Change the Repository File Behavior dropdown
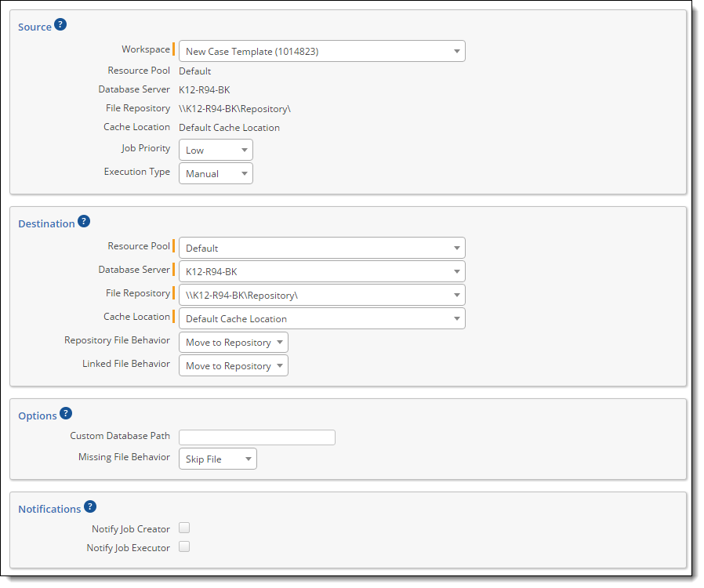 [x=233, y=342]
